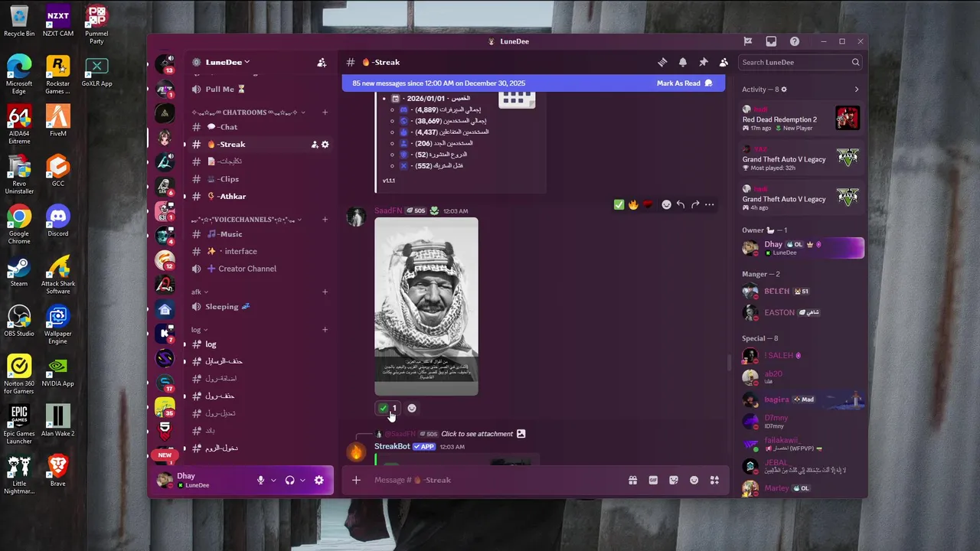The height and width of the screenshot is (551, 980).
Task: Join Pull Me voice channel
Action: 260,90
